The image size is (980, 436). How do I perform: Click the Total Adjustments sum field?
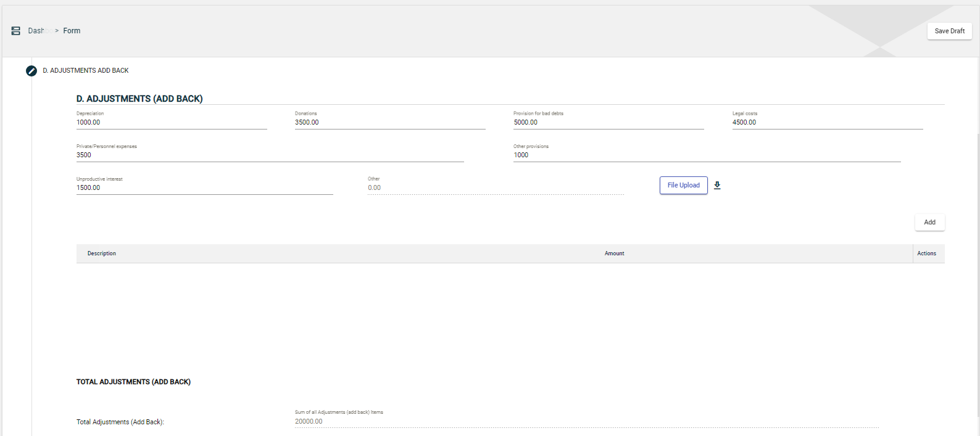(x=586, y=422)
